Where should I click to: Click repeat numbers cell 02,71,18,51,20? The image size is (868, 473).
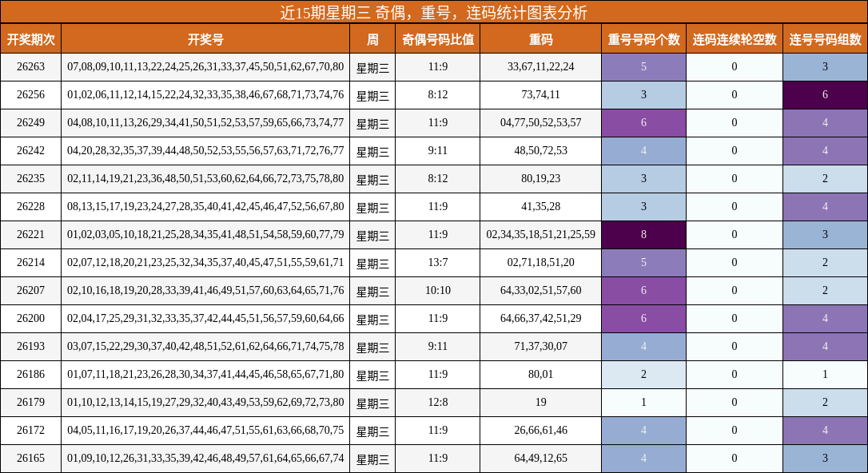tap(541, 262)
